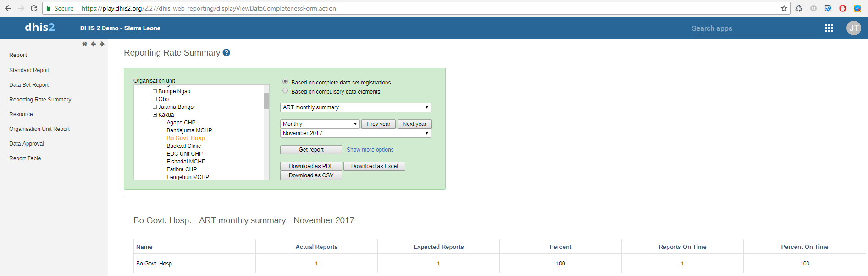Click Download as Excel button
868x276 pixels.
point(374,166)
